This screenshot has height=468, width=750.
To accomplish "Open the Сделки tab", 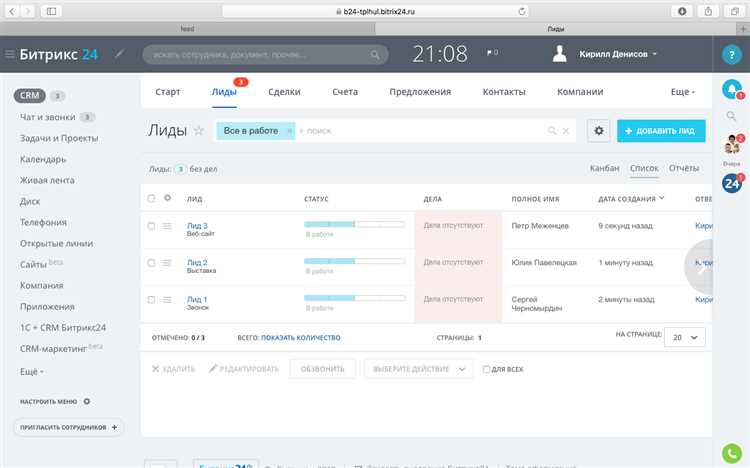I will (x=284, y=92).
